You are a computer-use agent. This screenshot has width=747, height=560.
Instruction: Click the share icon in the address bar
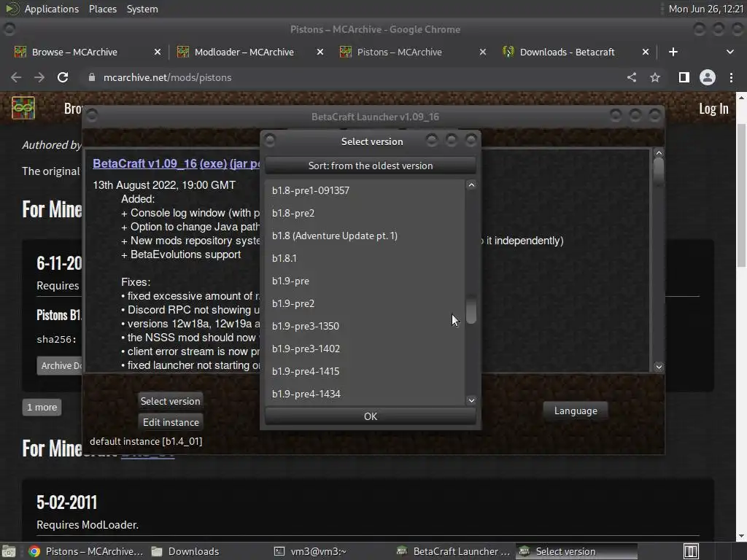(632, 77)
